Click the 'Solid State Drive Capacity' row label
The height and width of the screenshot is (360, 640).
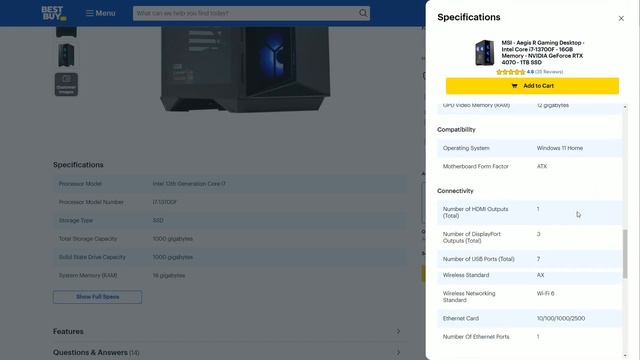tap(92, 257)
